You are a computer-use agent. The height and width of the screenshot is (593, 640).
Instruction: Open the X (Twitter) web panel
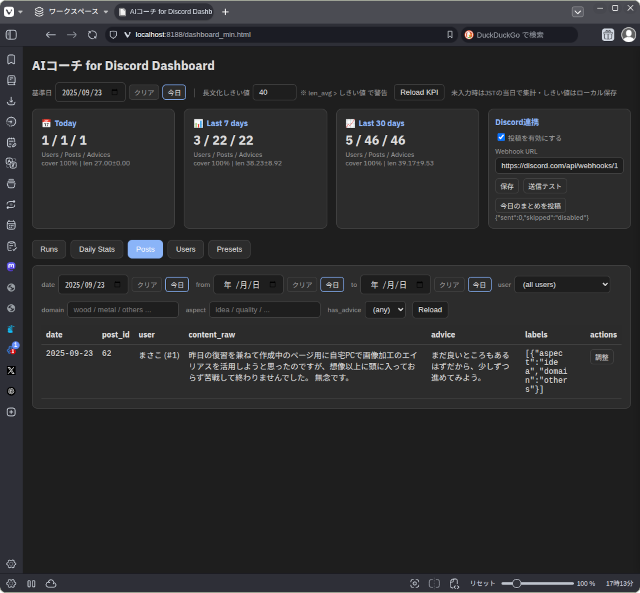pyautogui.click(x=11, y=370)
